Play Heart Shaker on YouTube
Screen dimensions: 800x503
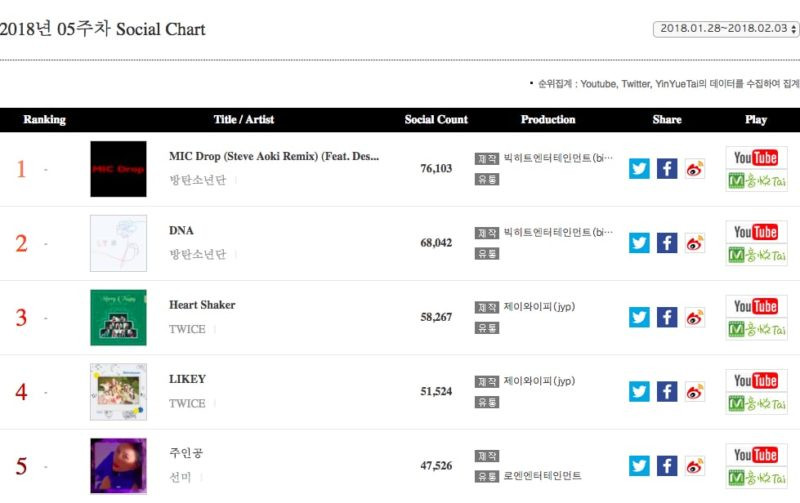click(x=756, y=306)
